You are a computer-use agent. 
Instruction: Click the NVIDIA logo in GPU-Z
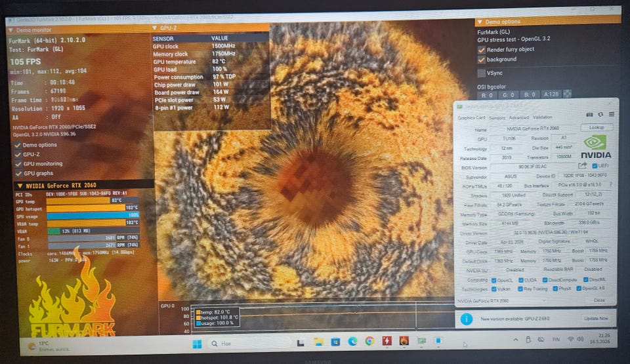[x=595, y=148]
